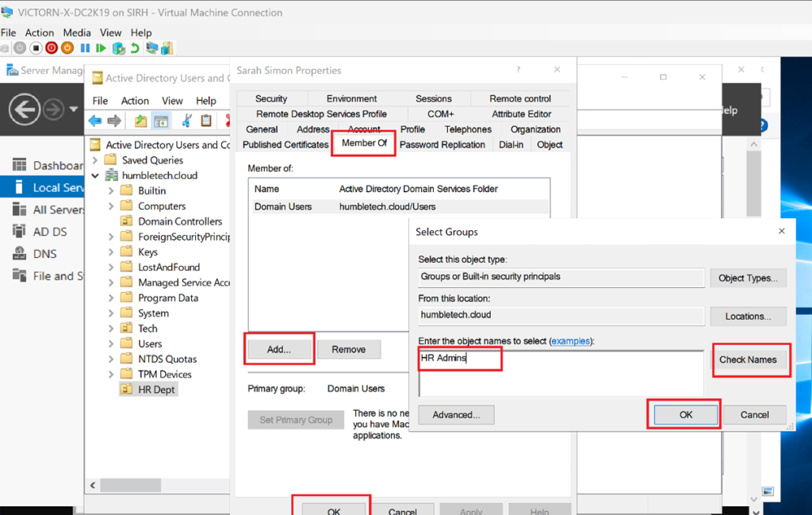Toggle Show/Hide Console Tree icon

click(x=161, y=121)
